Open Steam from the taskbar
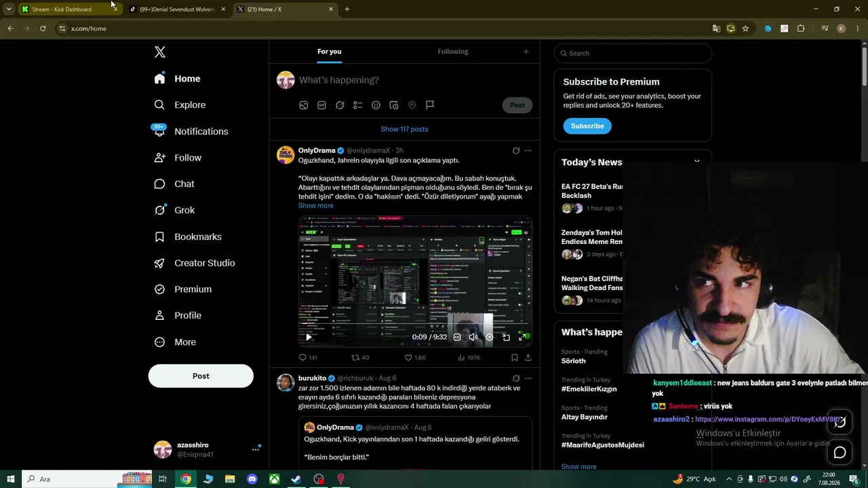The image size is (868, 488). click(x=296, y=479)
